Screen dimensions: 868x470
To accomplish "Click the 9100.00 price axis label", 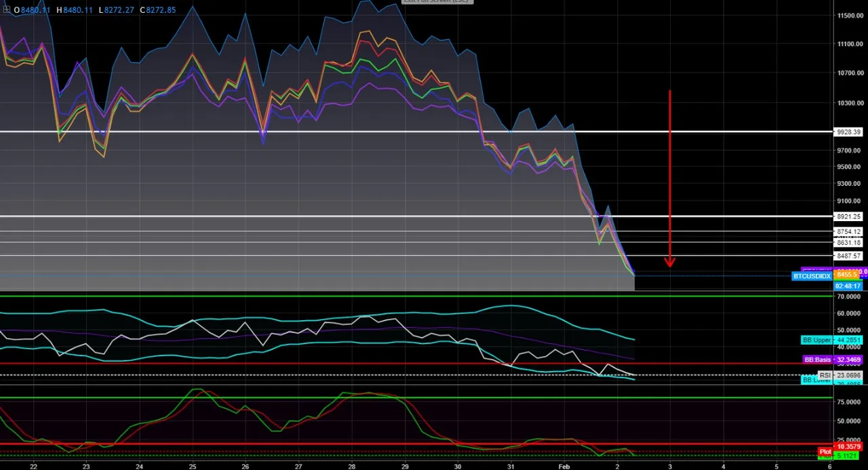I will coord(850,201).
